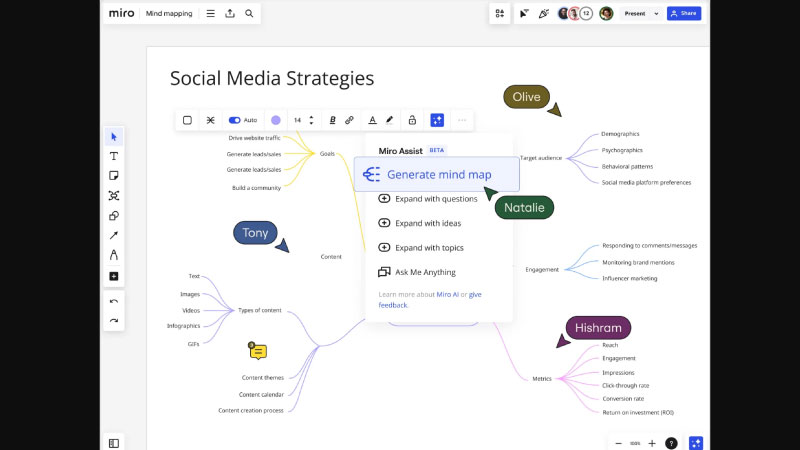
Task: Select the Text tool
Action: pos(114,156)
